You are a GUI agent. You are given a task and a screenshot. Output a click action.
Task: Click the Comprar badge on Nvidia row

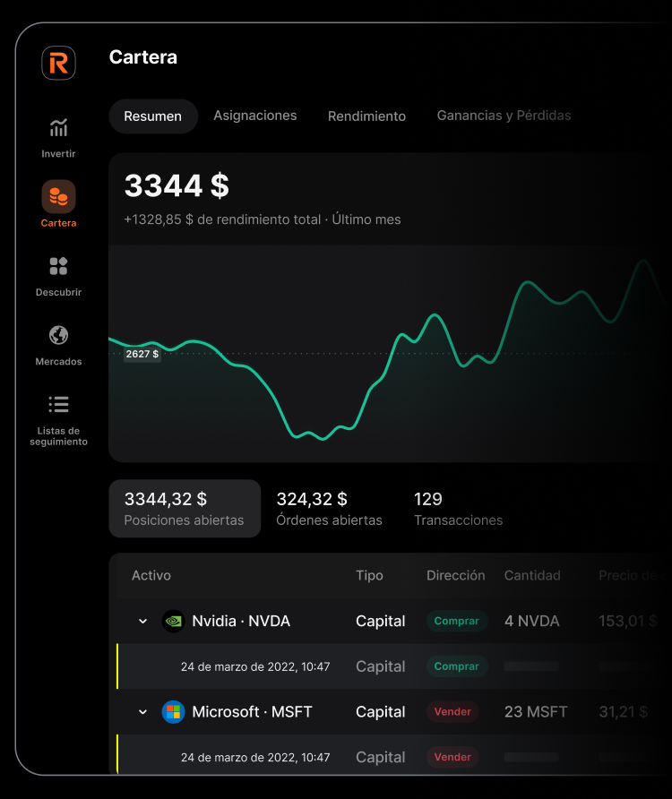point(456,621)
